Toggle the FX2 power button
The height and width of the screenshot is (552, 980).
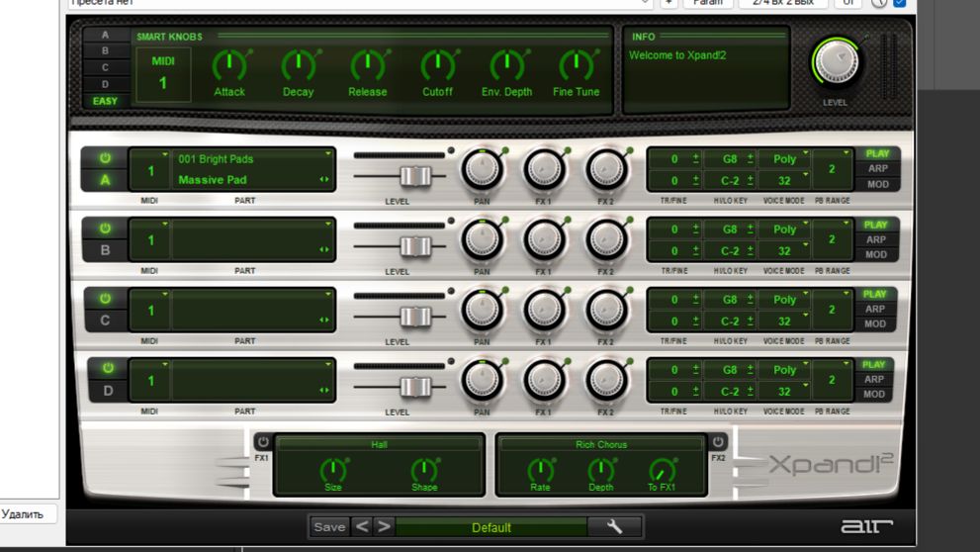(x=718, y=442)
